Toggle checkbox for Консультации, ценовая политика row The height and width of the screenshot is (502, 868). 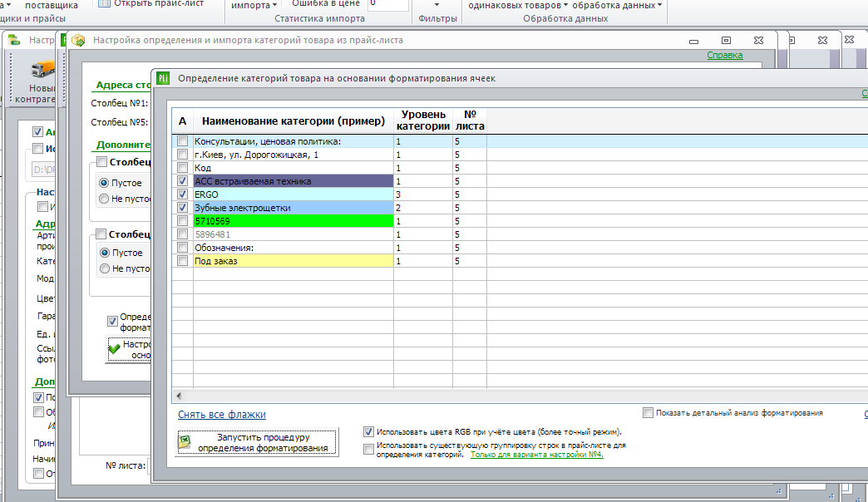point(182,141)
